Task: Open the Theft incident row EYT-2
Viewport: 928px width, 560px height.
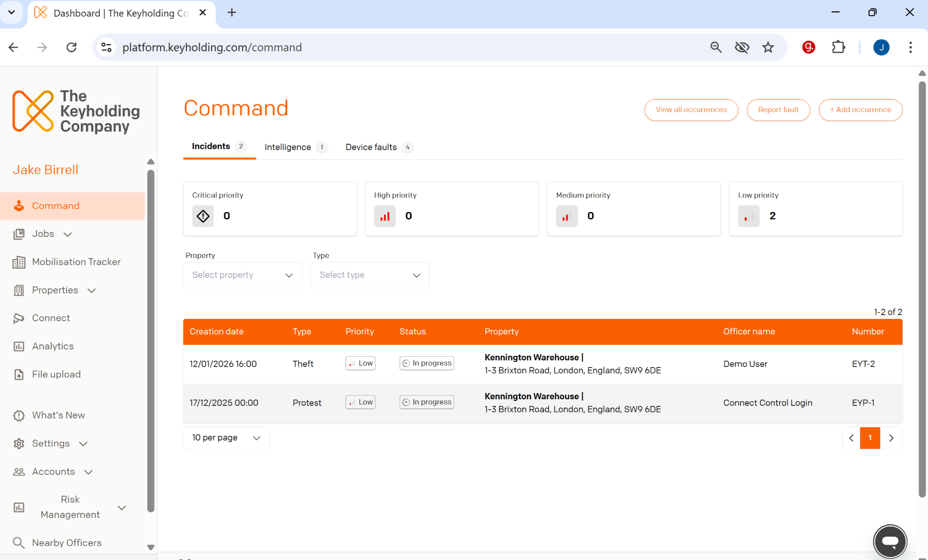Action: tap(543, 364)
